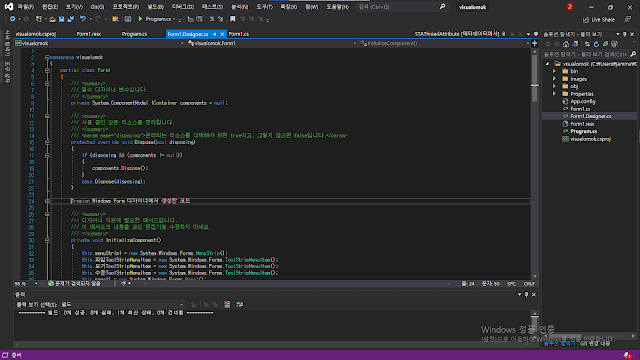
Task: Click the find in files toolbar icon
Action: click(x=116, y=19)
